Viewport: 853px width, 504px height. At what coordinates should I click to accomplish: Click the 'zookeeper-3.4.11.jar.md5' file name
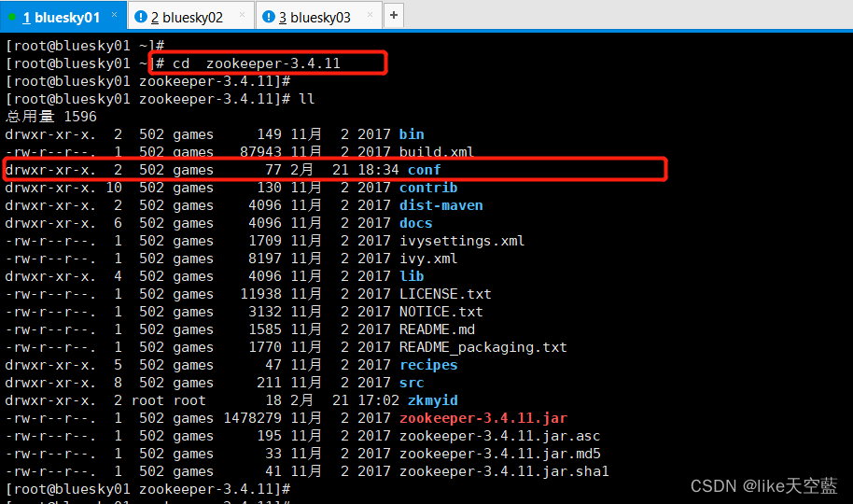pyautogui.click(x=499, y=454)
